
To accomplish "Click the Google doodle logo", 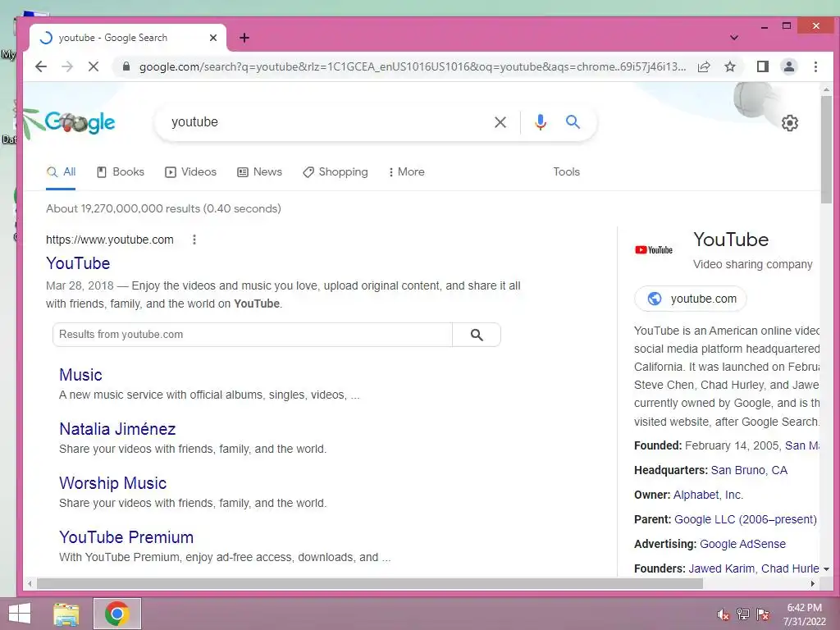I will (80, 123).
